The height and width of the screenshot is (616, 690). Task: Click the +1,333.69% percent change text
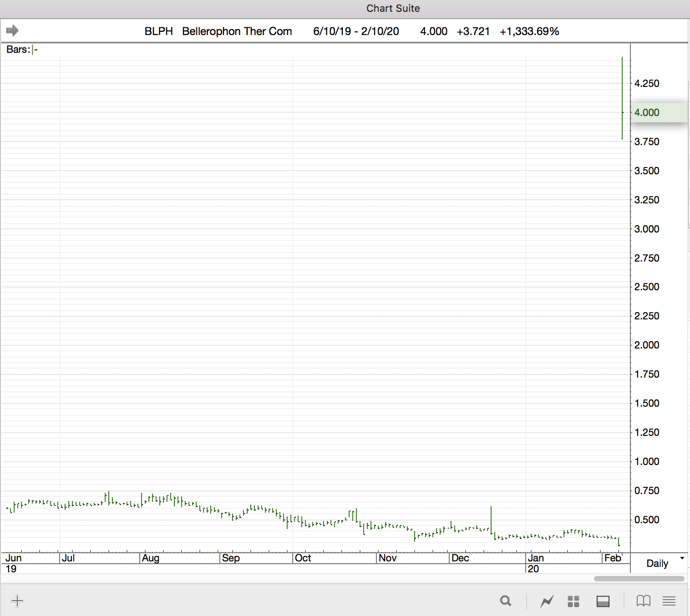tap(529, 31)
